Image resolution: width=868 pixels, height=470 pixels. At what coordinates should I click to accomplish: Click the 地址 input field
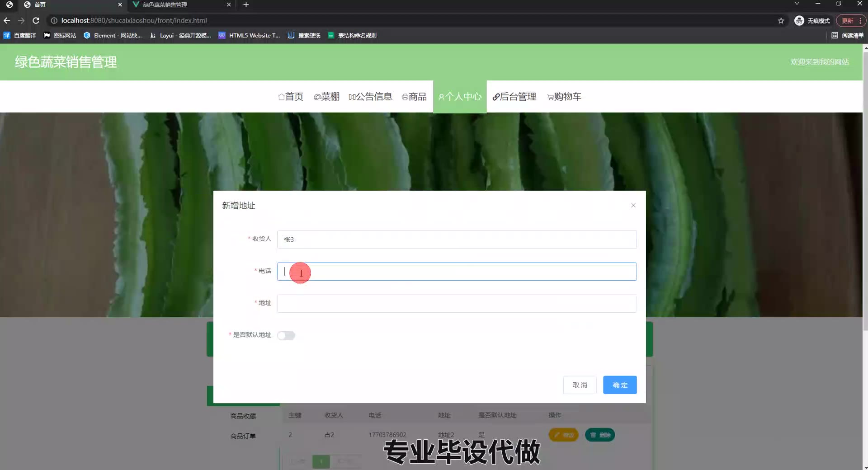click(x=457, y=304)
